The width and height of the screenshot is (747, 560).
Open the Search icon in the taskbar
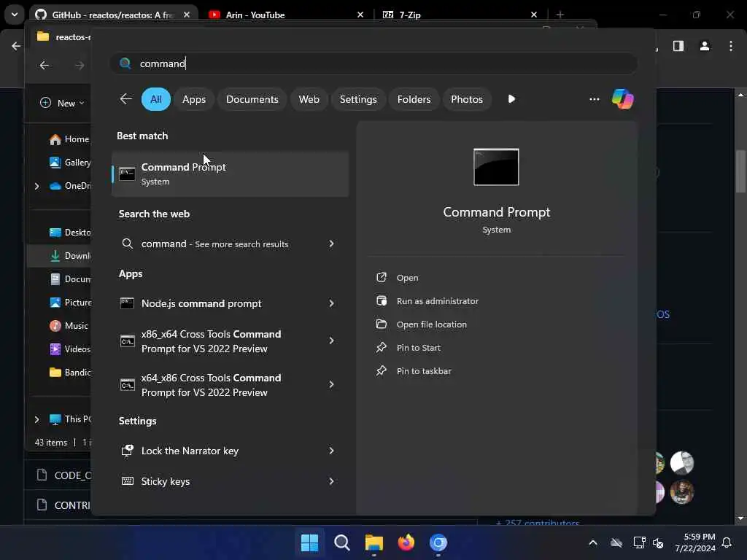point(341,542)
